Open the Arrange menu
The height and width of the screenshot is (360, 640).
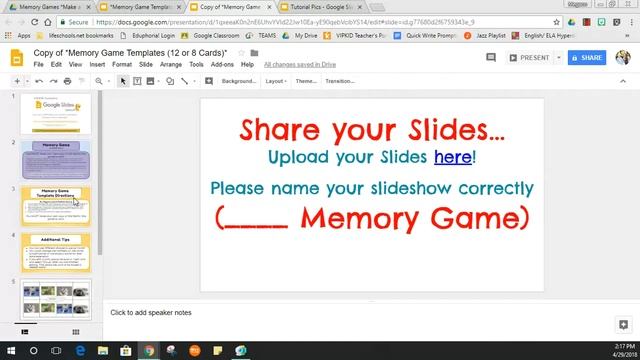click(171, 64)
